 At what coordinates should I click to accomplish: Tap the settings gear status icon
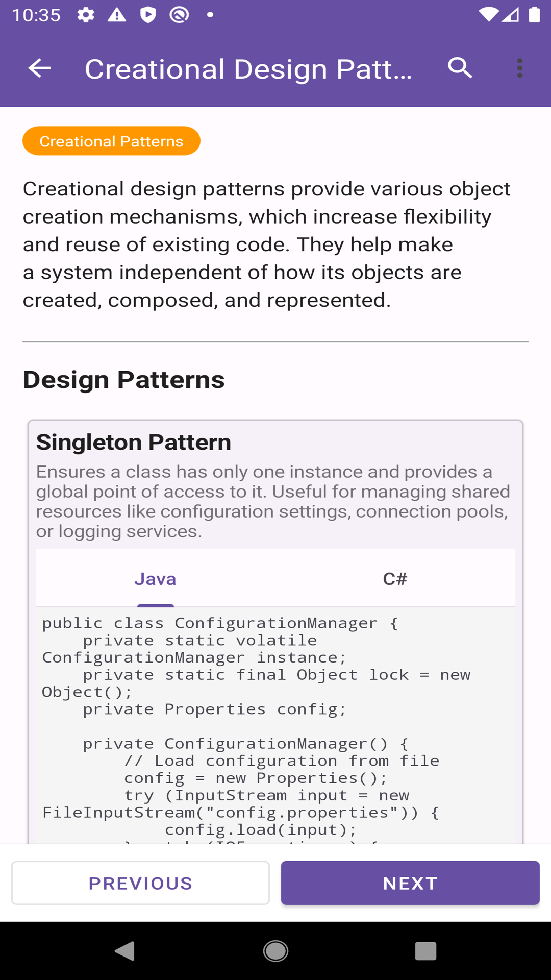tap(86, 15)
